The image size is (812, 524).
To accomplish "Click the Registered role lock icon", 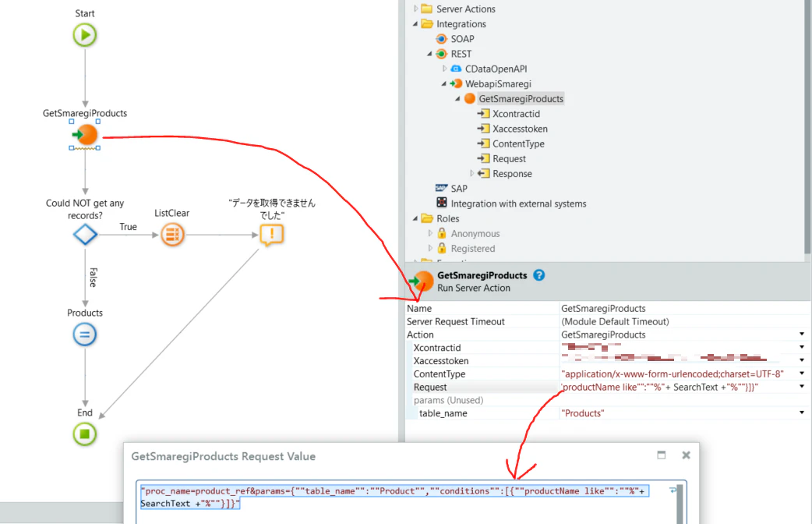I will (x=442, y=248).
